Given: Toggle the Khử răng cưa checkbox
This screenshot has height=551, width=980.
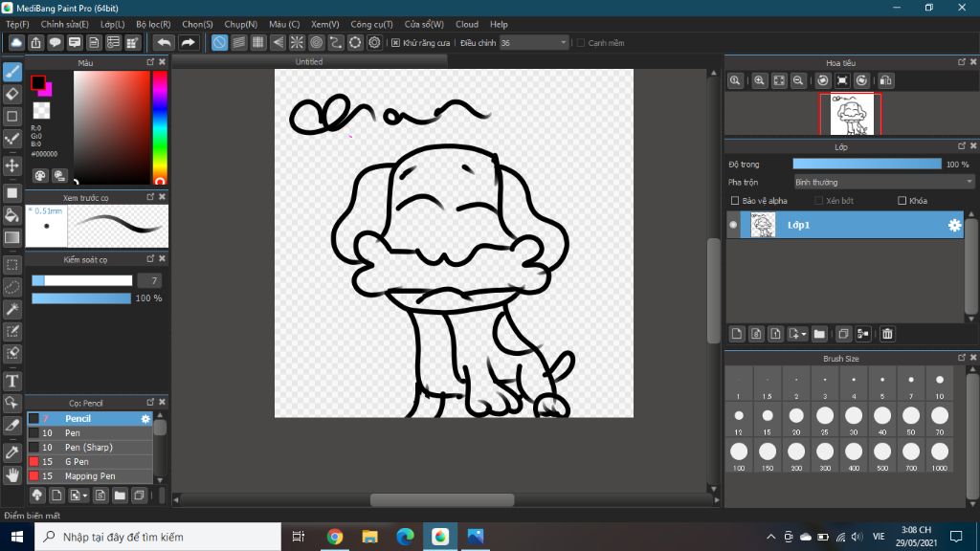Looking at the screenshot, I should [395, 43].
